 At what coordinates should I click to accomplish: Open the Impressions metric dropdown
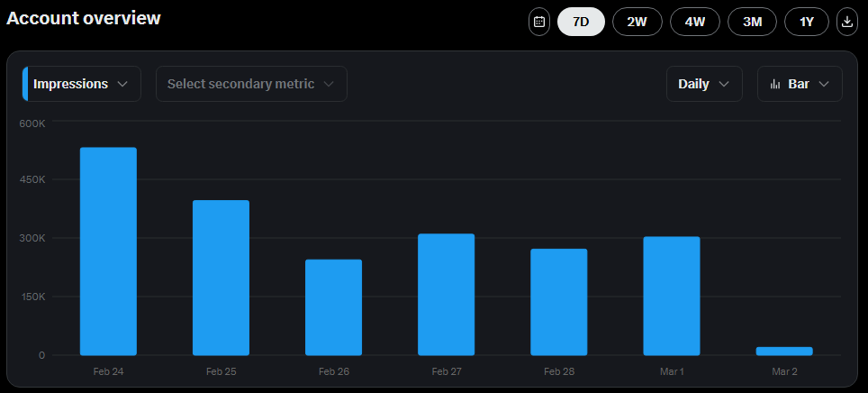tap(81, 84)
